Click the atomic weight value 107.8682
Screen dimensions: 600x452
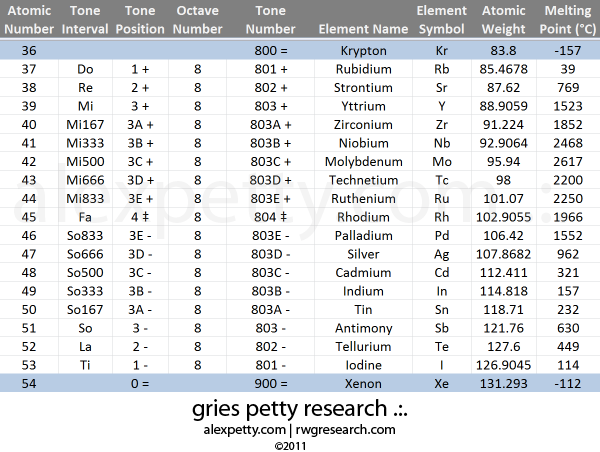tap(503, 254)
